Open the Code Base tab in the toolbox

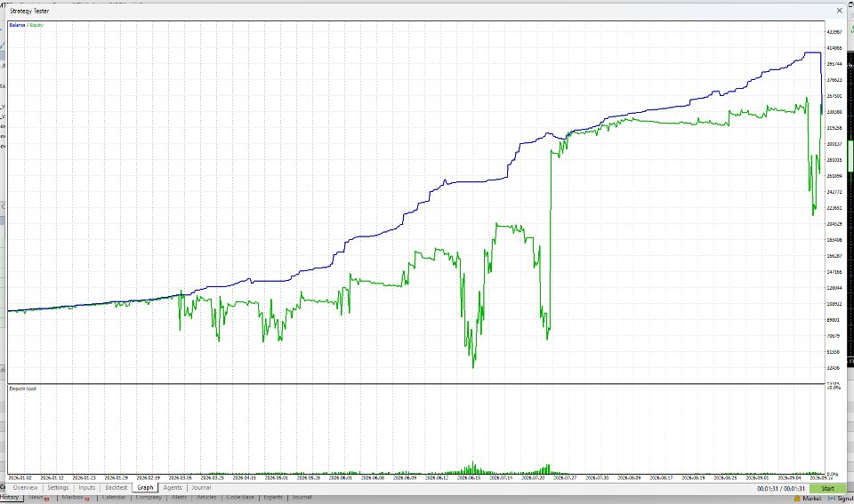240,498
